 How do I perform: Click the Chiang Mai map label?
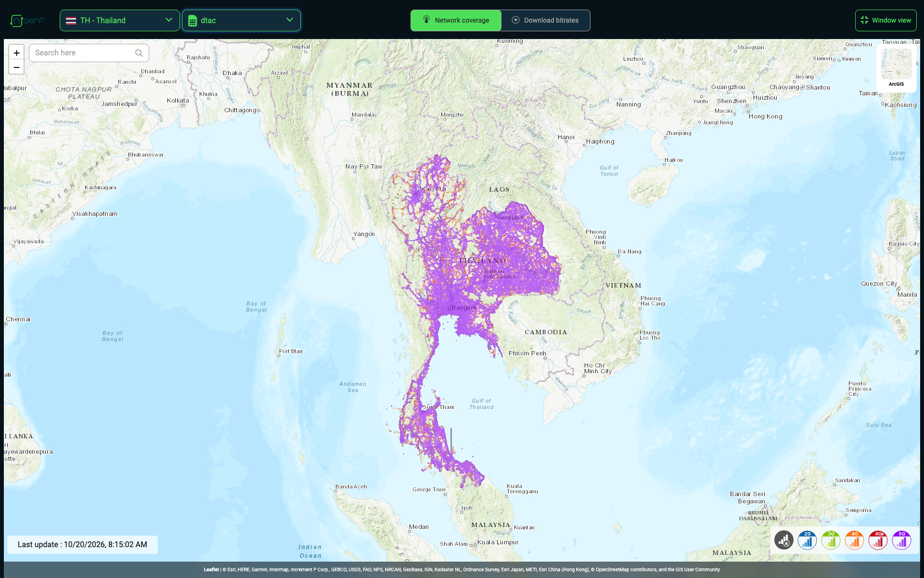tap(431, 189)
